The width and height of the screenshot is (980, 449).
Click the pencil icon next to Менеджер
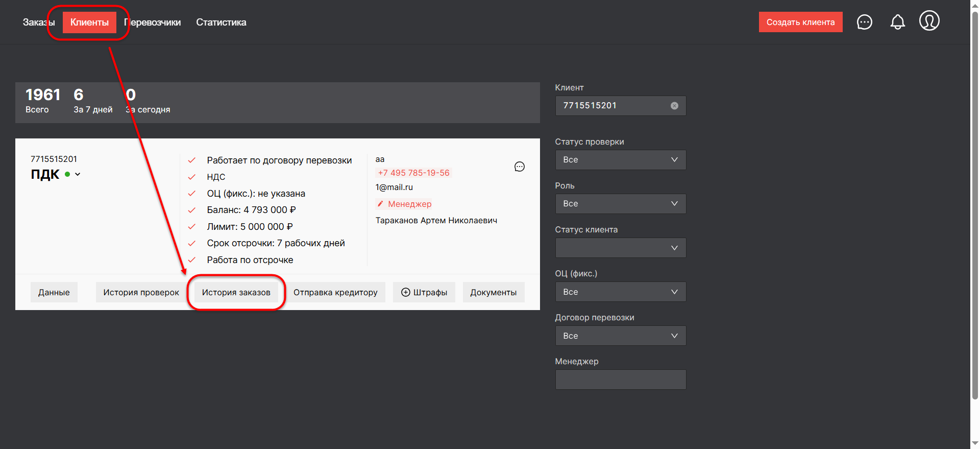click(x=380, y=204)
